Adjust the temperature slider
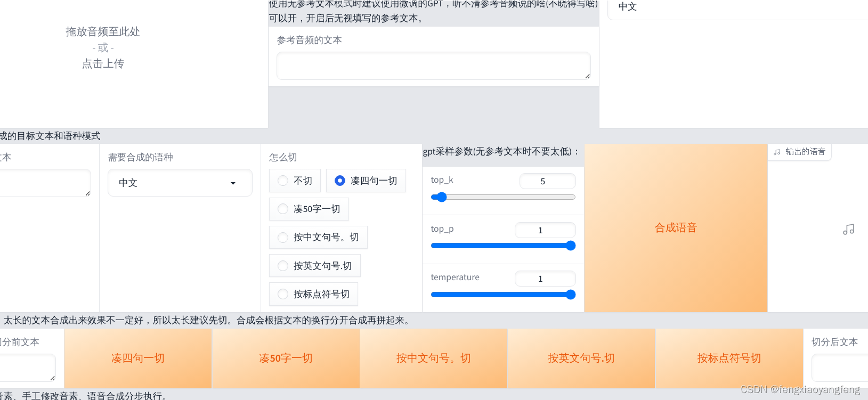868x400 pixels. tap(503, 295)
